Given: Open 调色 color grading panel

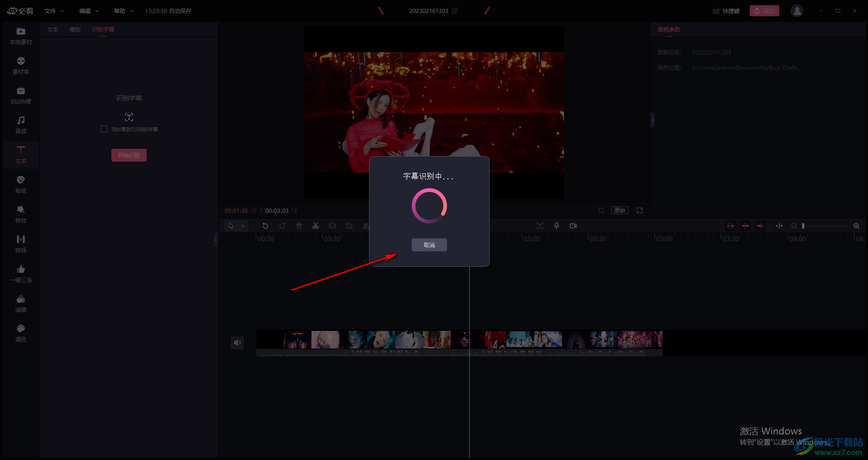Looking at the screenshot, I should click(x=21, y=334).
